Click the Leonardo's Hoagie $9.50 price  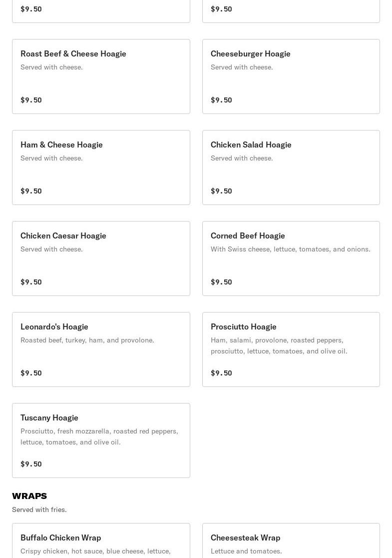[x=31, y=373]
